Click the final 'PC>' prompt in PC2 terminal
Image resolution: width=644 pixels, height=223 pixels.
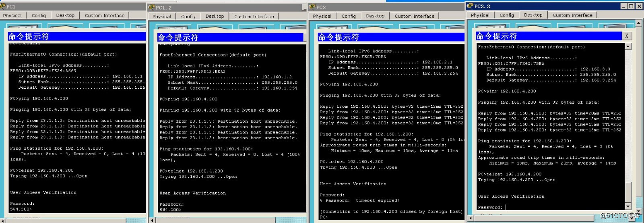tap(324, 217)
